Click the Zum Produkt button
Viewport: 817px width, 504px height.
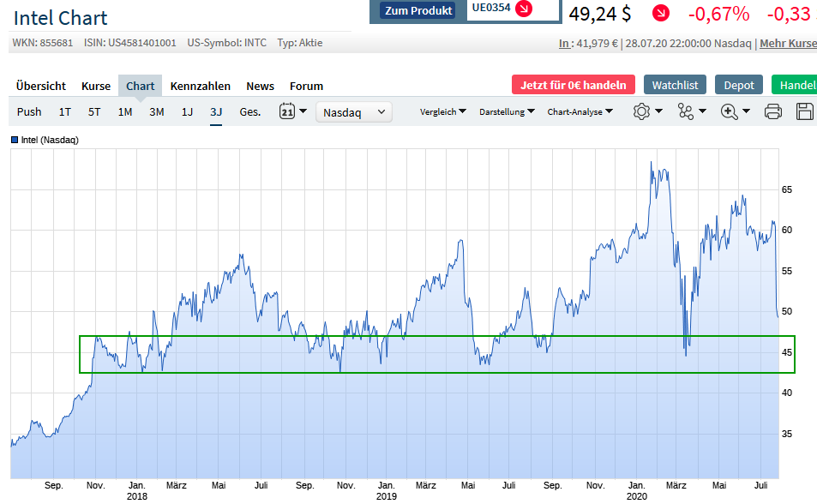pos(418,10)
